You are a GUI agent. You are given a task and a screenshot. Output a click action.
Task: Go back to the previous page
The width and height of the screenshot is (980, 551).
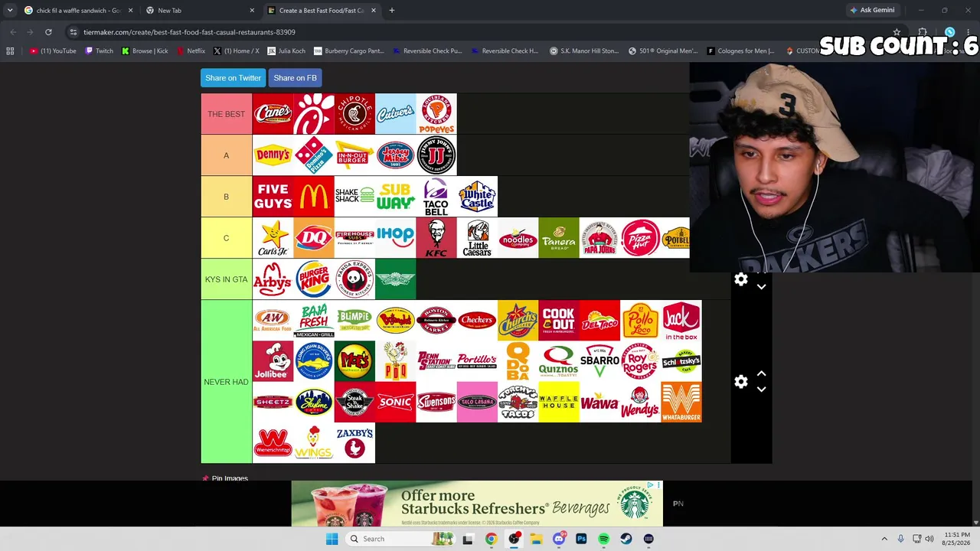[13, 32]
